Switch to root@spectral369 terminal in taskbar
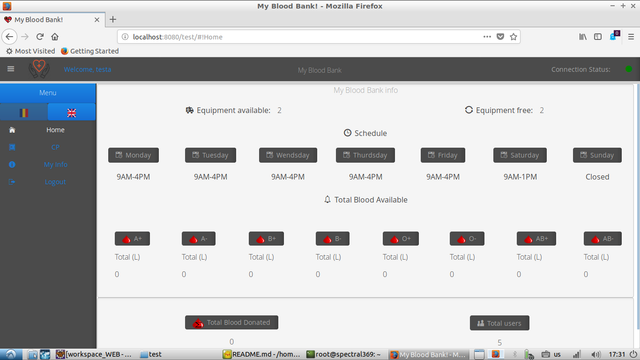Viewport: 640px width, 360px height. [x=344, y=354]
